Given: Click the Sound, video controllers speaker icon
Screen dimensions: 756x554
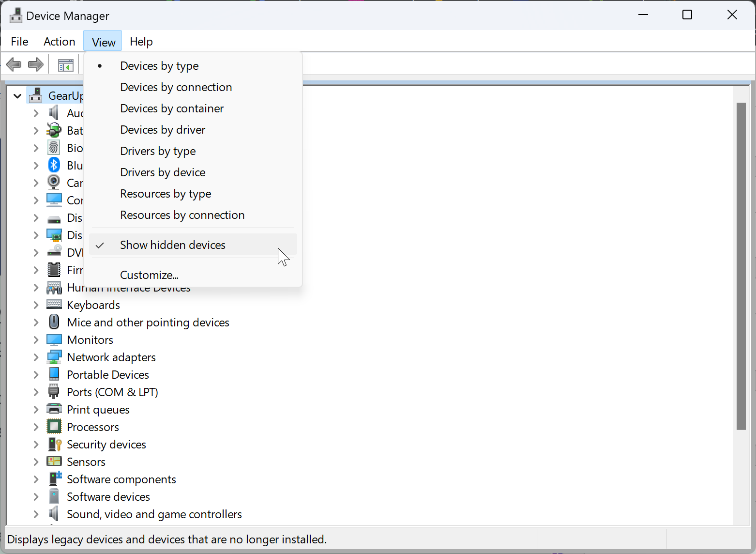Looking at the screenshot, I should tap(54, 513).
